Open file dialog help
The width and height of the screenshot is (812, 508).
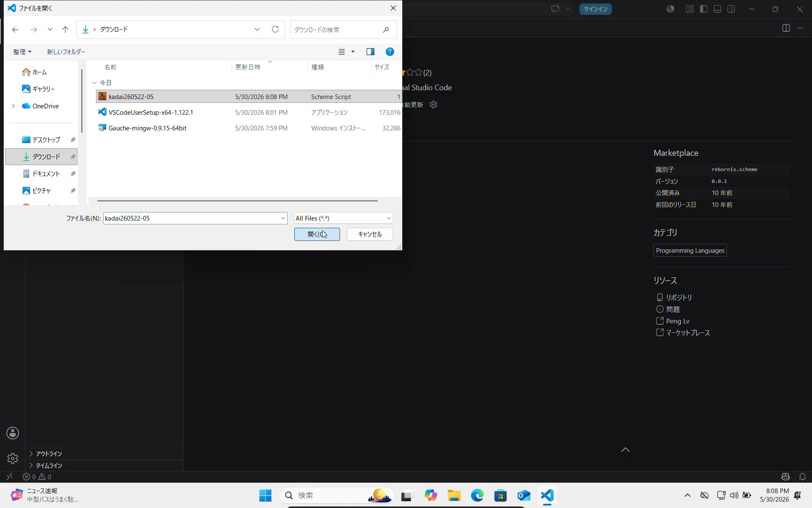[390, 52]
